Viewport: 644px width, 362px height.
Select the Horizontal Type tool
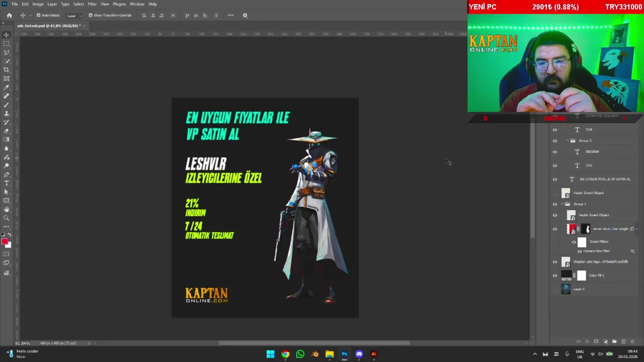[7, 183]
